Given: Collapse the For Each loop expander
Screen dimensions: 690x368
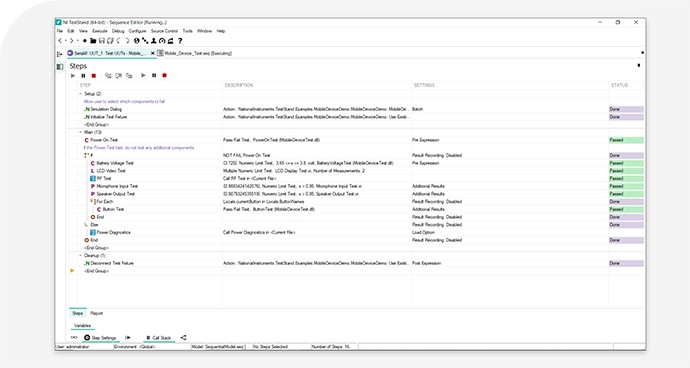Looking at the screenshot, I should (x=92, y=202).
